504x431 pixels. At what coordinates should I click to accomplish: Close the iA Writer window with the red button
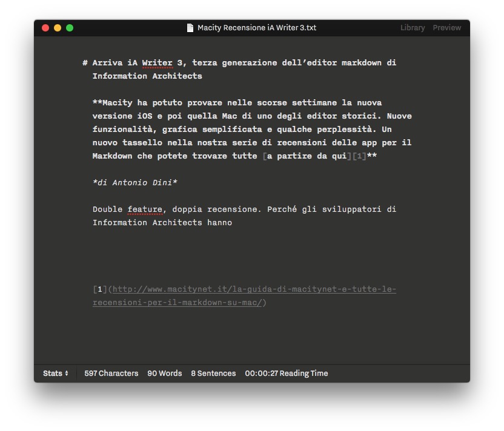click(45, 28)
